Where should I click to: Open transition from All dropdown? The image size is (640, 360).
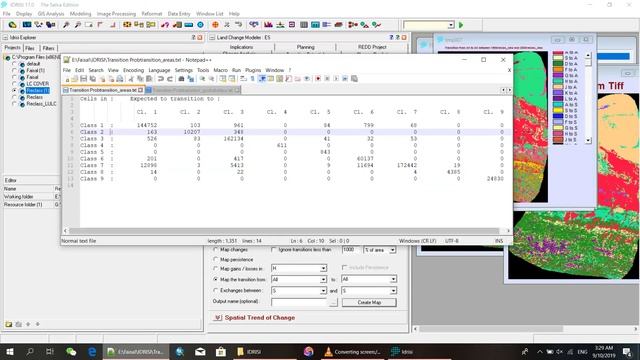click(x=323, y=280)
